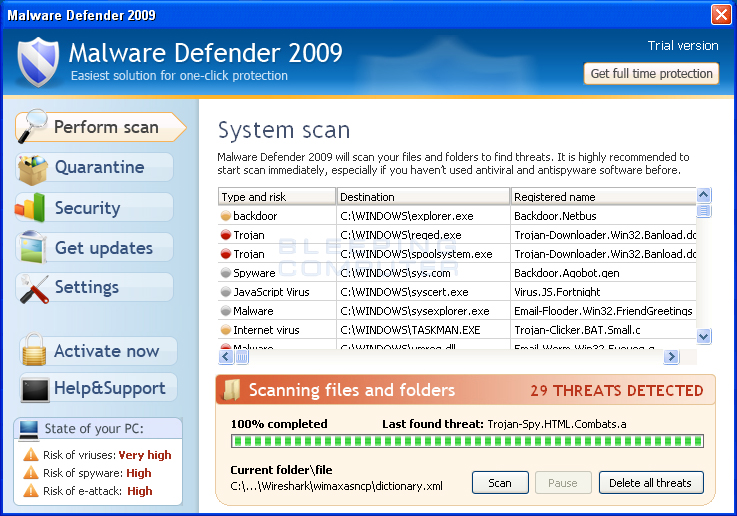Select the C:\WINDOWS\explorer.exe cell
This screenshot has height=516, width=737.
(423, 216)
